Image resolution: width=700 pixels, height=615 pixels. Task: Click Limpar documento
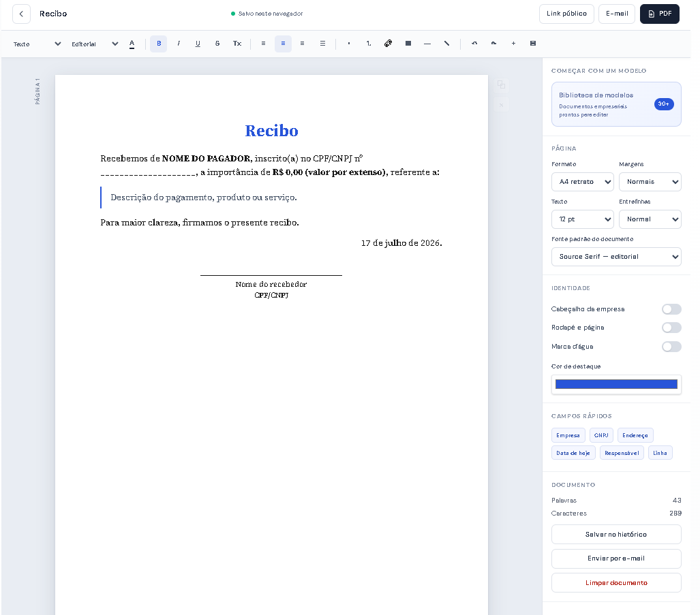(x=616, y=583)
